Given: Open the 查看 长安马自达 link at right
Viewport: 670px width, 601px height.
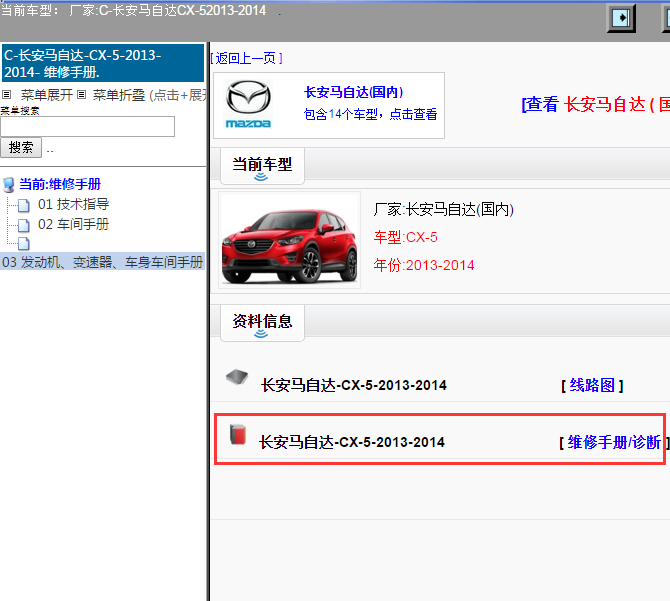Looking at the screenshot, I should click(595, 104).
